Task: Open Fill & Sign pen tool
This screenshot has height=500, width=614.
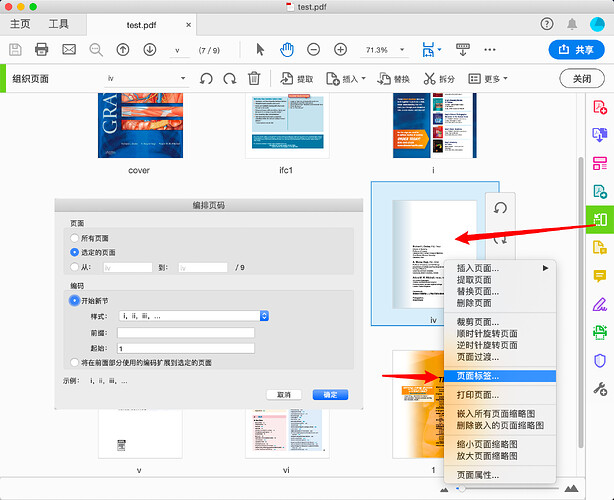Action: click(x=600, y=304)
